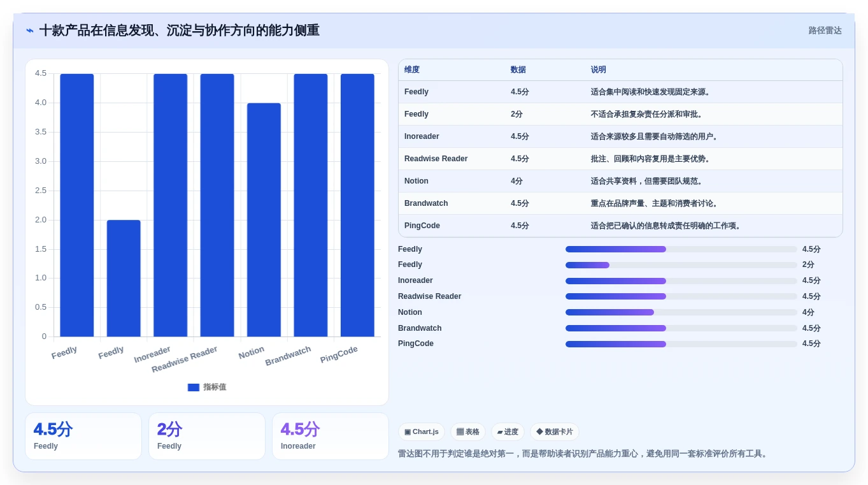Click the 维度 column header
Image resolution: width=868 pixels, height=485 pixels.
coord(412,70)
